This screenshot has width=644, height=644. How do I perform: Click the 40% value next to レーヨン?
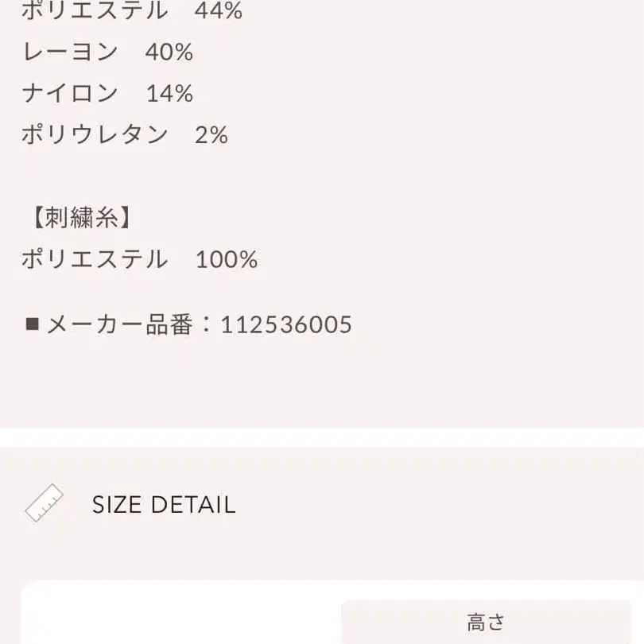(169, 52)
